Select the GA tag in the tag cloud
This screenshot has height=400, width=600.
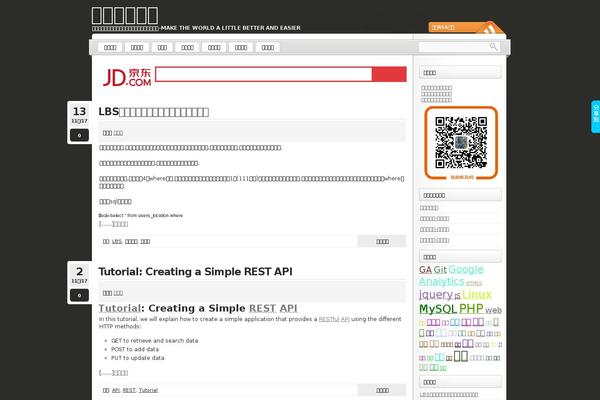pos(426,269)
